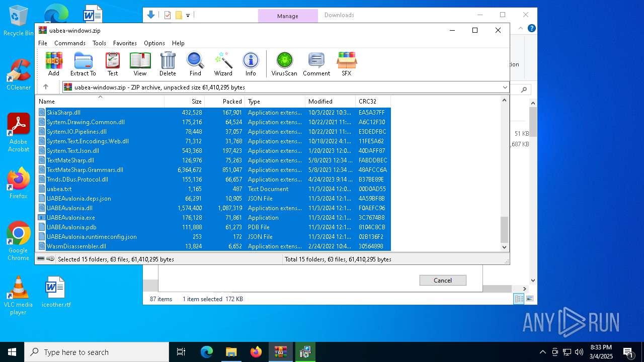The width and height of the screenshot is (644, 362).
Task: Open File Explorer in taskbar
Action: pyautogui.click(x=231, y=352)
